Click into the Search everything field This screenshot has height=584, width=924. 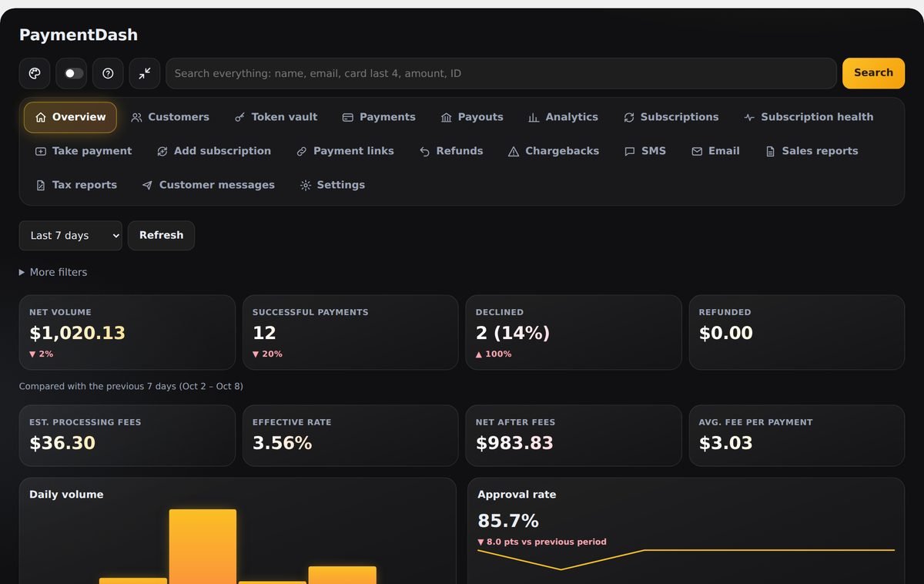[501, 73]
